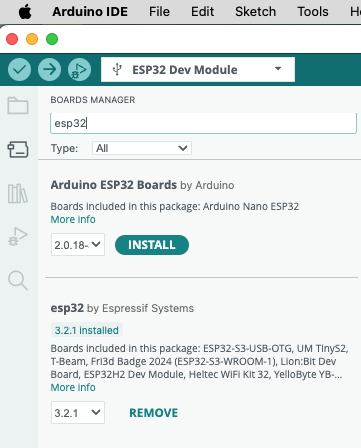Viewport: 361px width, 448px height.
Task: Open More info for Espressif esp32 package
Action: [73, 387]
